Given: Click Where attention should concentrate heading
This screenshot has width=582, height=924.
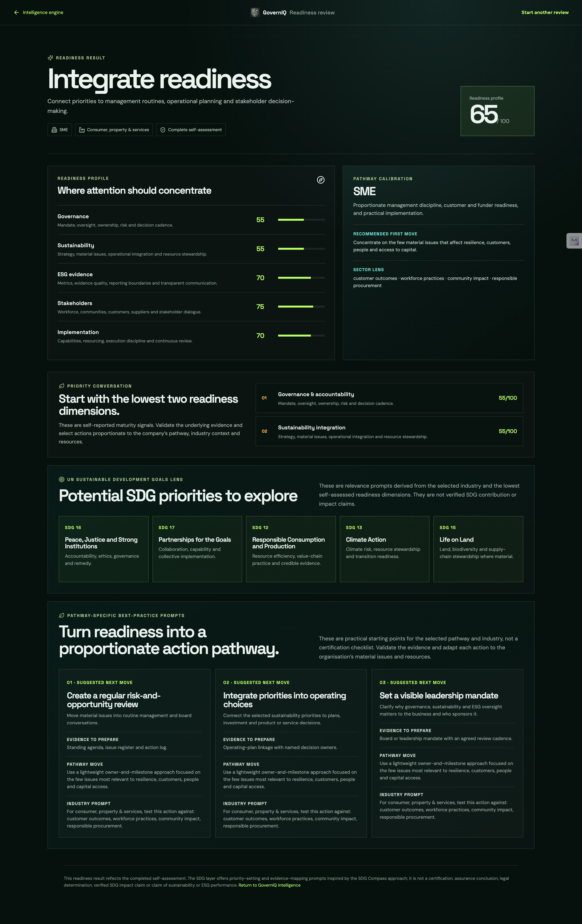Looking at the screenshot, I should coord(134,191).
